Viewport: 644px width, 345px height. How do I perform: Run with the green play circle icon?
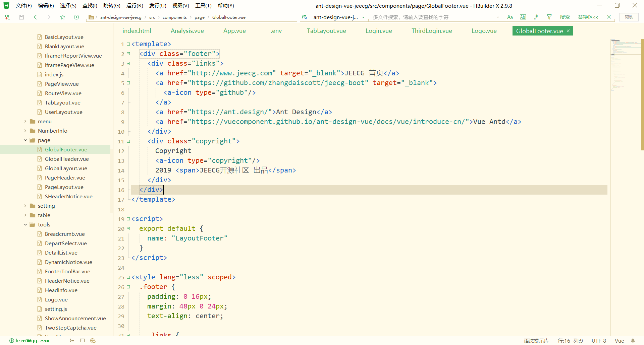(76, 17)
